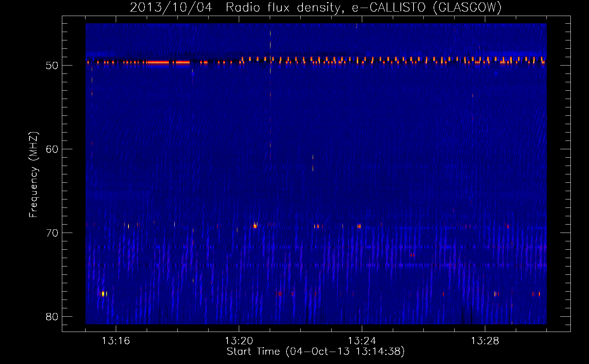Screen dimensions: 589x364
Task: Click the 'Start Time (04-Oct-13 13:14:38)' axis title
Action: coord(316,352)
